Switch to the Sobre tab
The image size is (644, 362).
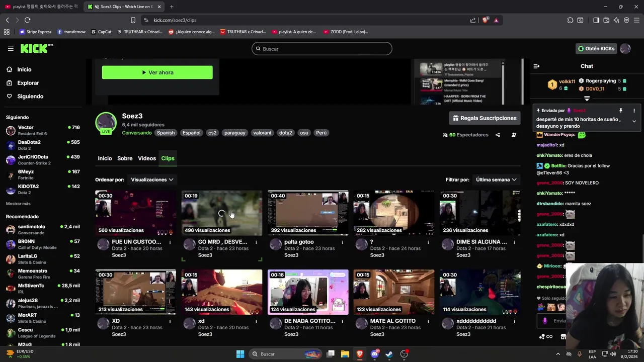pyautogui.click(x=125, y=158)
